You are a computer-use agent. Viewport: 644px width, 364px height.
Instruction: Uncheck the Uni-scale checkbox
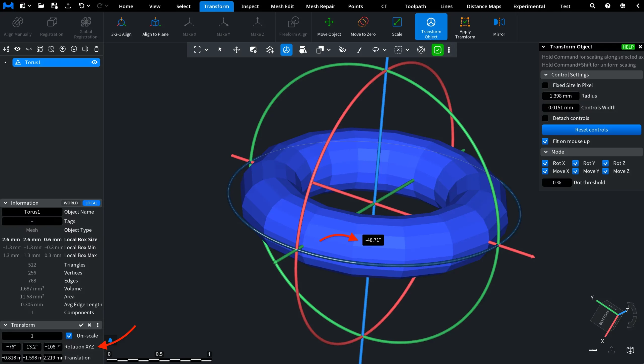pos(69,336)
